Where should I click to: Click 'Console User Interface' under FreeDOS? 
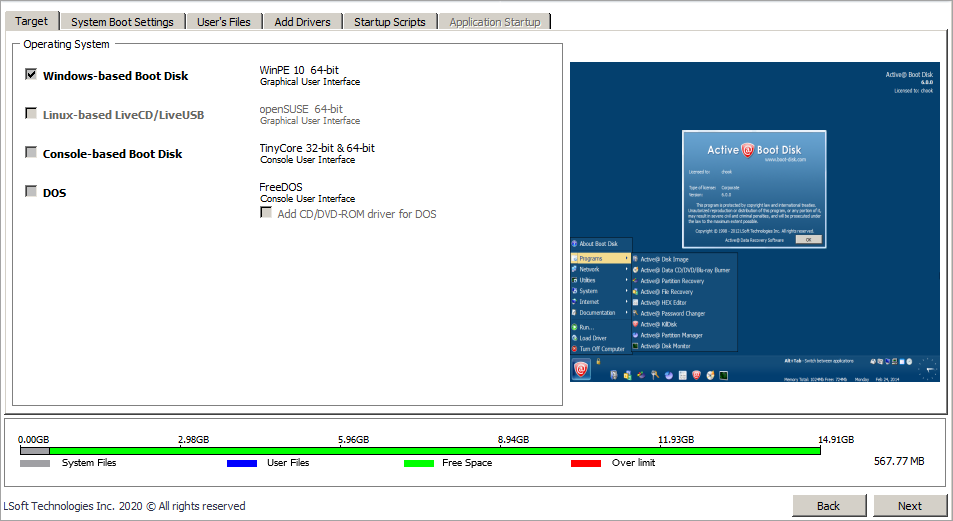[308, 198]
